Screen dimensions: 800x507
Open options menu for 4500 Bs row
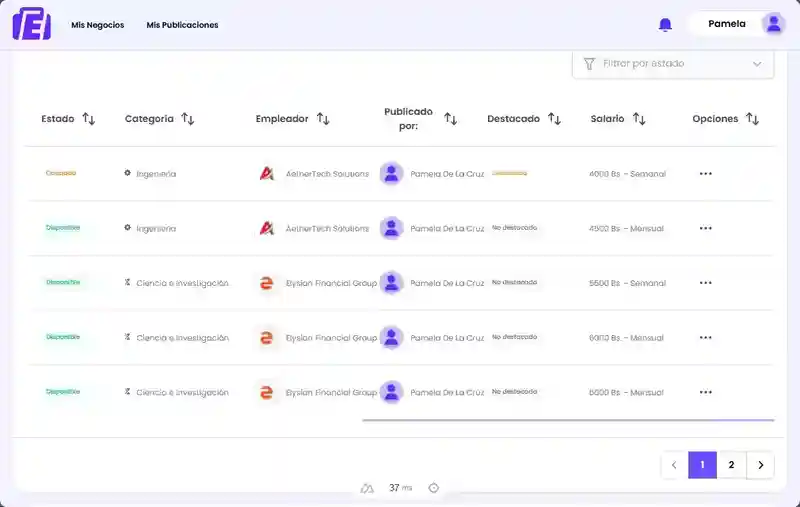point(705,228)
